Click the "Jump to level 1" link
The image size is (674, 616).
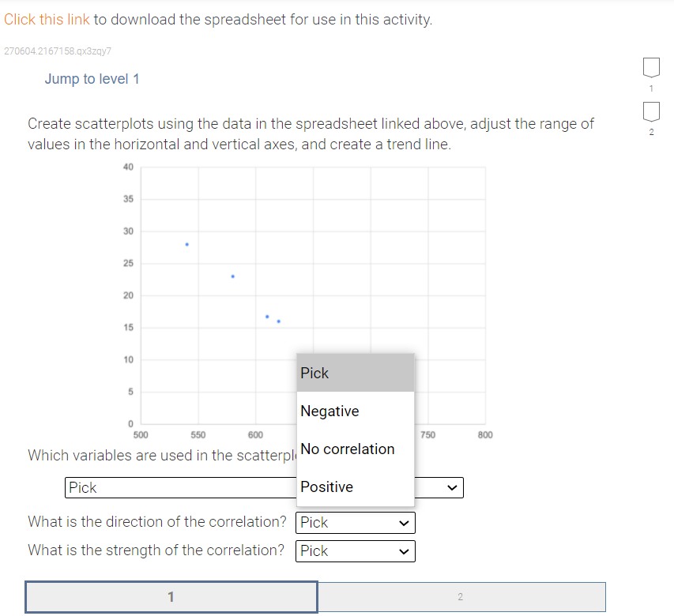pyautogui.click(x=92, y=78)
